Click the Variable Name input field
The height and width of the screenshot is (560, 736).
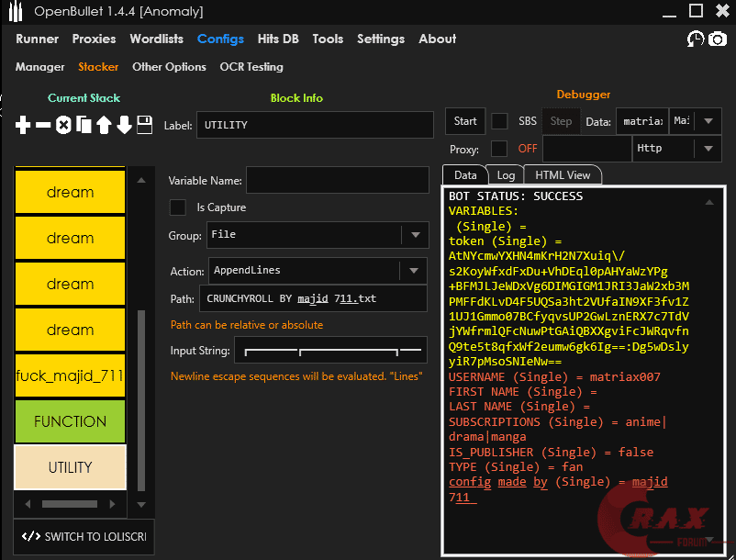[x=338, y=181]
